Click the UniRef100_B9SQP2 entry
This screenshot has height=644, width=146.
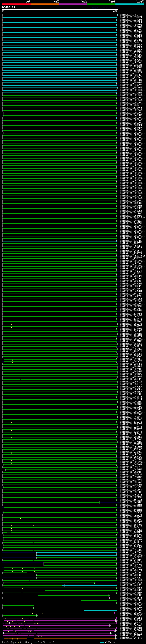pyautogui.click(x=131, y=37)
